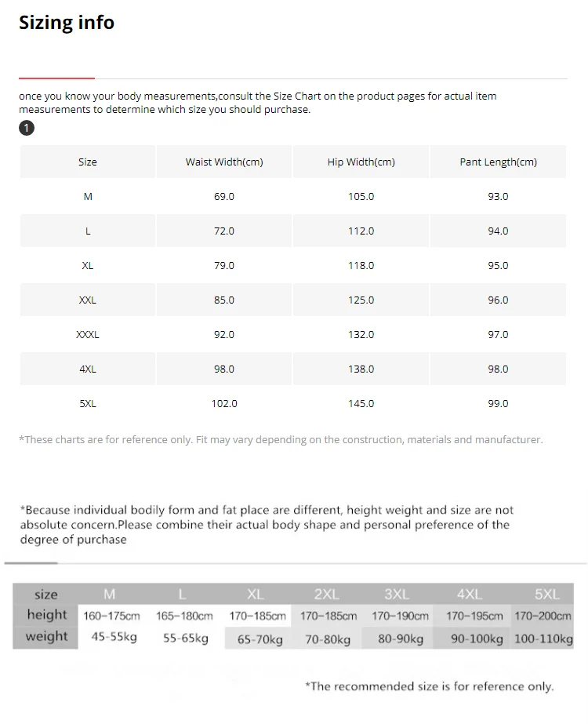The width and height of the screenshot is (588, 724).
Task: Click the Waist Width(cm) column header
Action: [224, 162]
